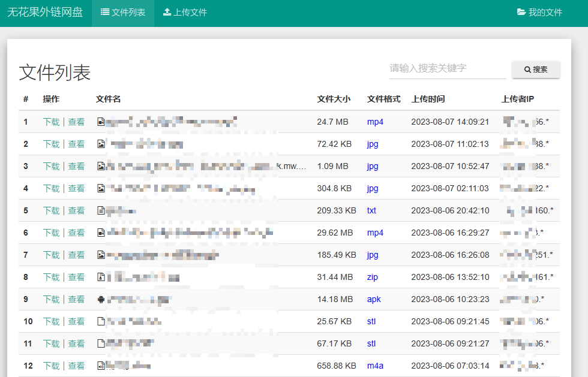Image resolution: width=588 pixels, height=377 pixels.
Task: Click the m4a format link in row 12
Action: [x=375, y=366]
